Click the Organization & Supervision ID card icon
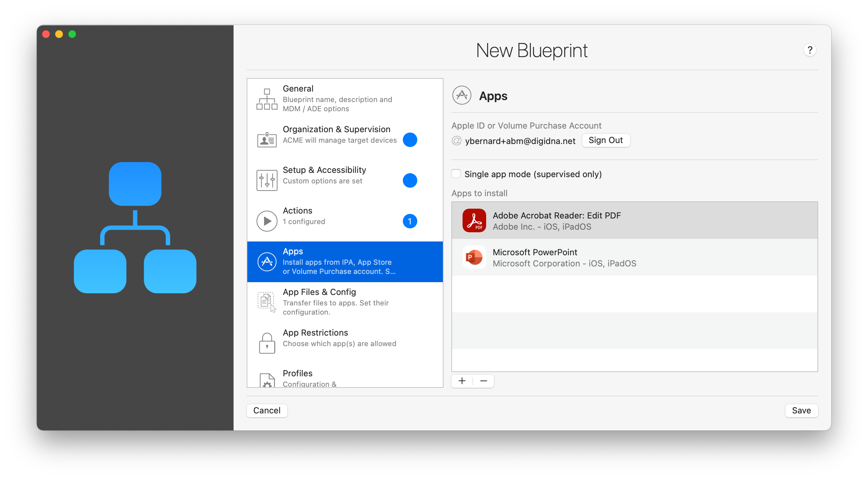This screenshot has height=479, width=868. [x=266, y=139]
